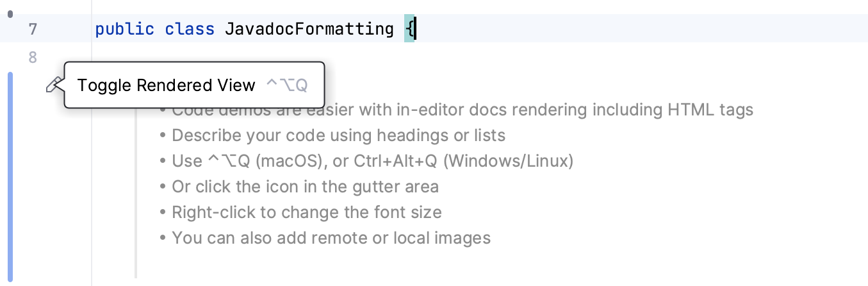Click "Right-click to change the font size" line
The width and height of the screenshot is (868, 286).
point(306,213)
